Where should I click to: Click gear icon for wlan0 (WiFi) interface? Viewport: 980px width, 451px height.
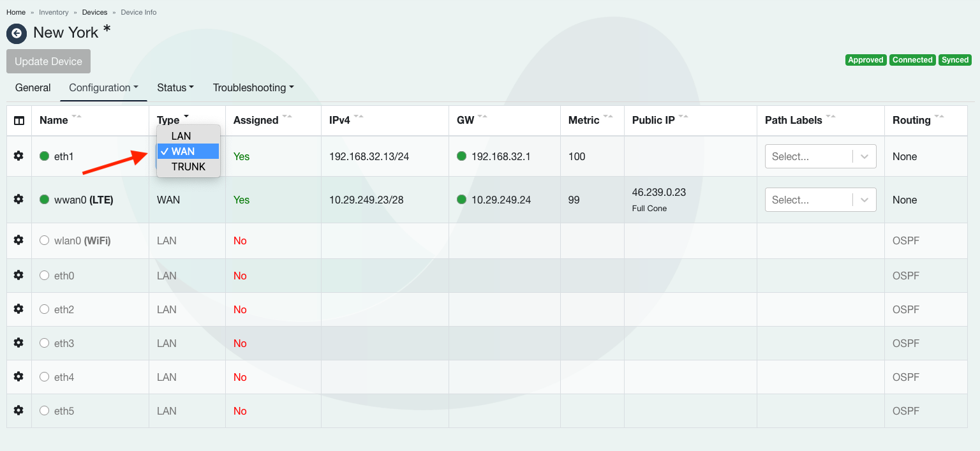click(19, 240)
